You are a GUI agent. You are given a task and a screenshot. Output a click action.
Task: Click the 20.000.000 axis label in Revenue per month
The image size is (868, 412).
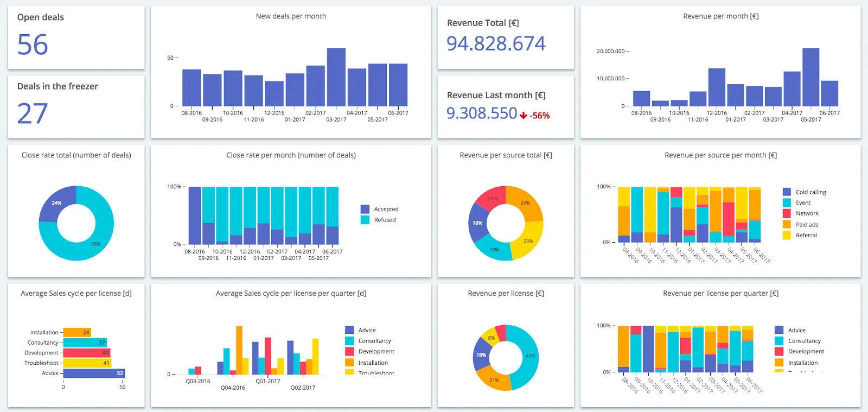611,51
